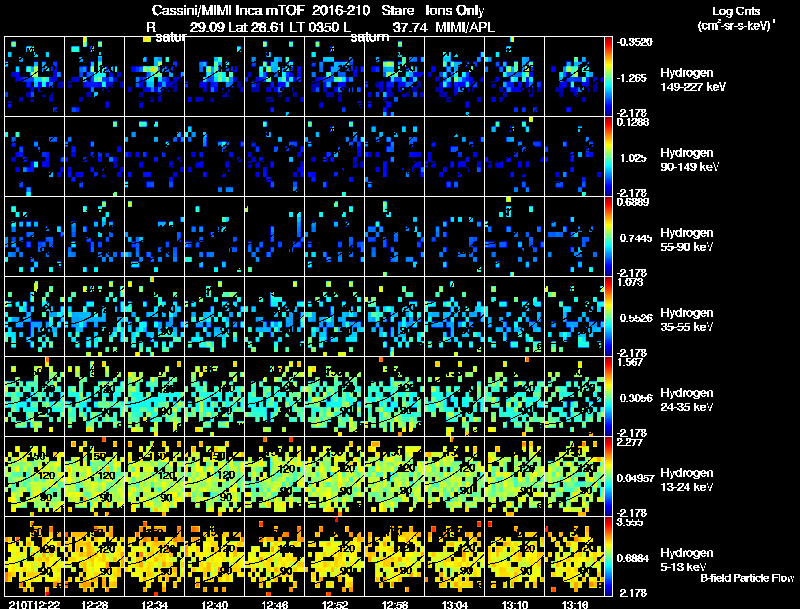Screen dimensions: 800x609
Task: Click the 'Hydrogen 5-13 keV' row label
Action: pos(687,560)
